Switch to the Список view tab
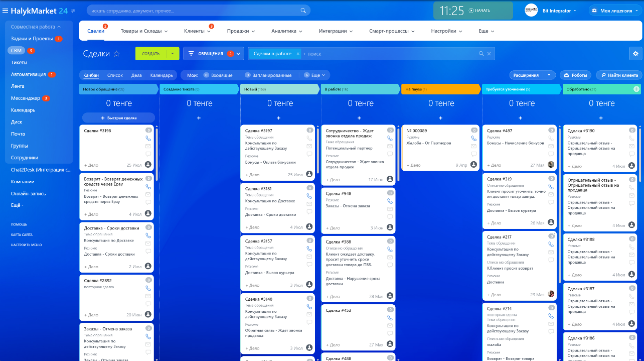The height and width of the screenshot is (361, 644). click(x=115, y=75)
